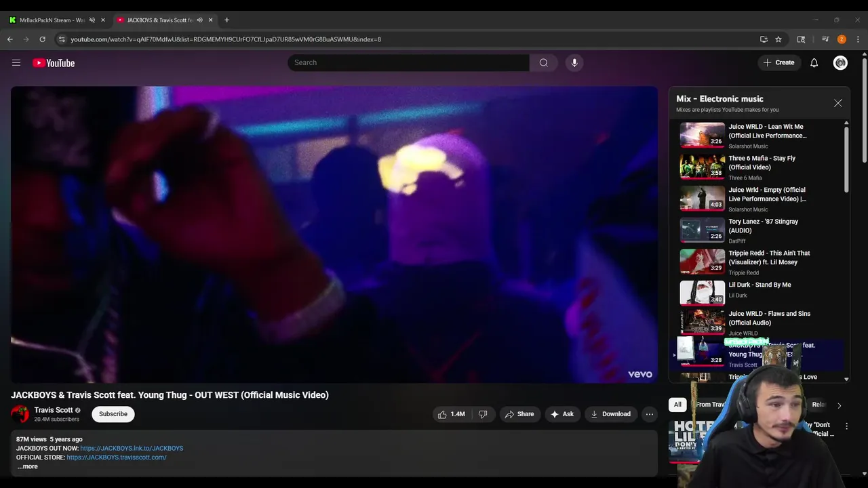Close the Electronic music mix panel

[x=838, y=103]
